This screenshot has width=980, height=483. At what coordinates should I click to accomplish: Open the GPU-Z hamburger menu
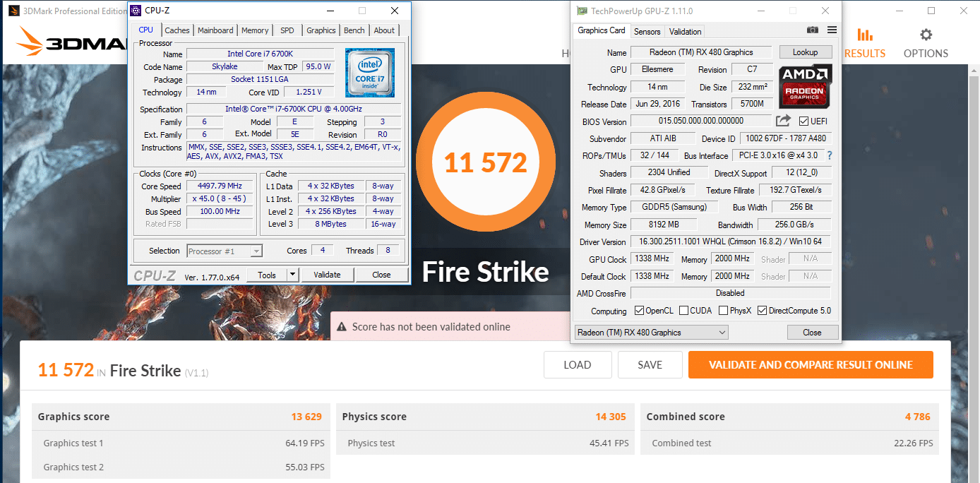tap(832, 30)
